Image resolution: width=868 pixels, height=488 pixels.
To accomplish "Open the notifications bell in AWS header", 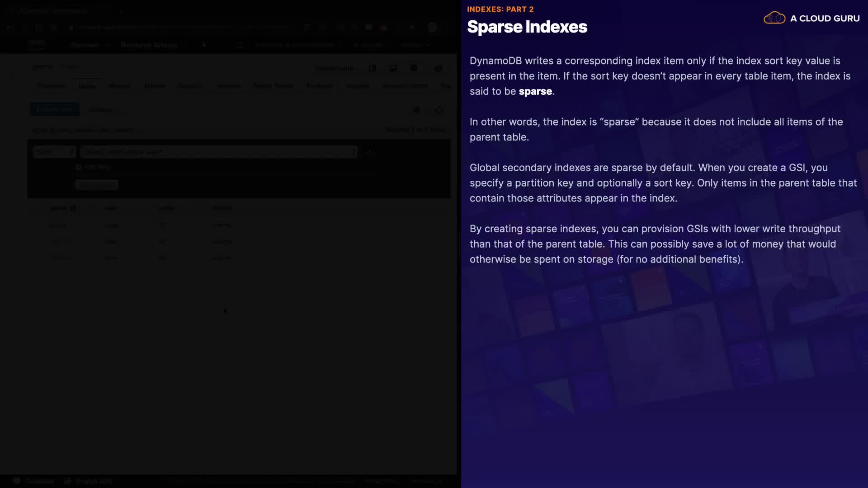I will point(239,45).
